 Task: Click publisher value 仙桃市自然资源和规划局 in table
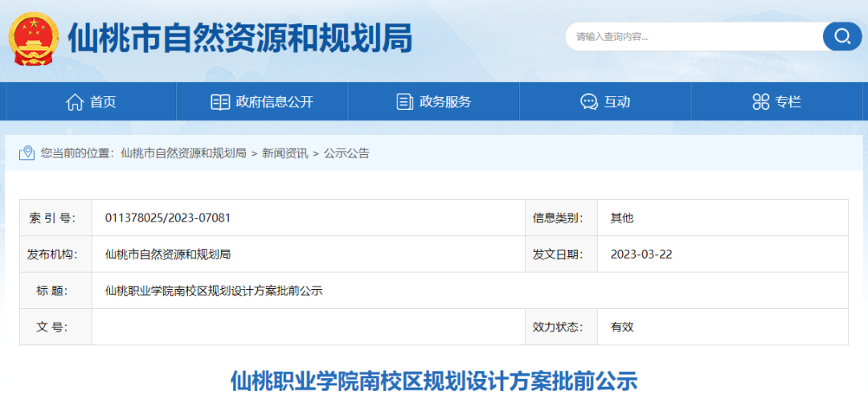tap(168, 254)
